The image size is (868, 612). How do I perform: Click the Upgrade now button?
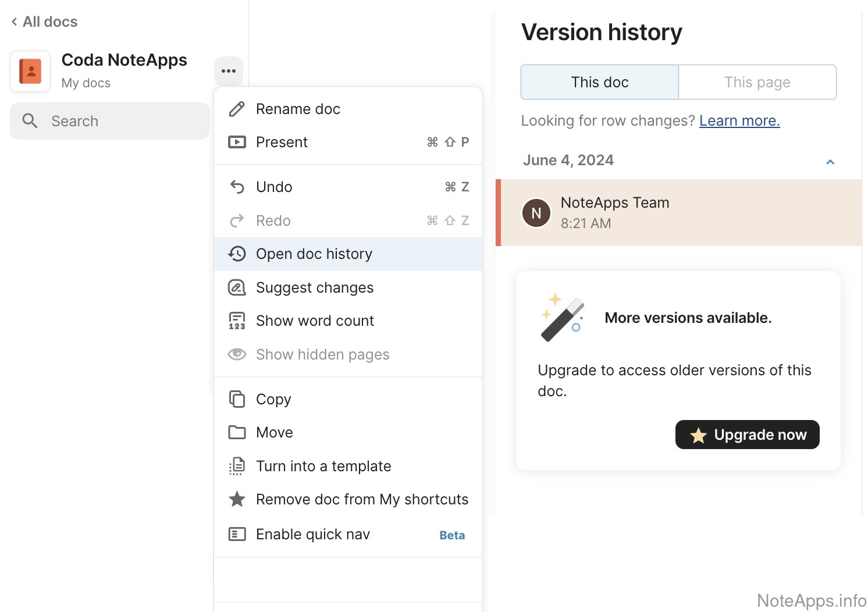(x=747, y=435)
